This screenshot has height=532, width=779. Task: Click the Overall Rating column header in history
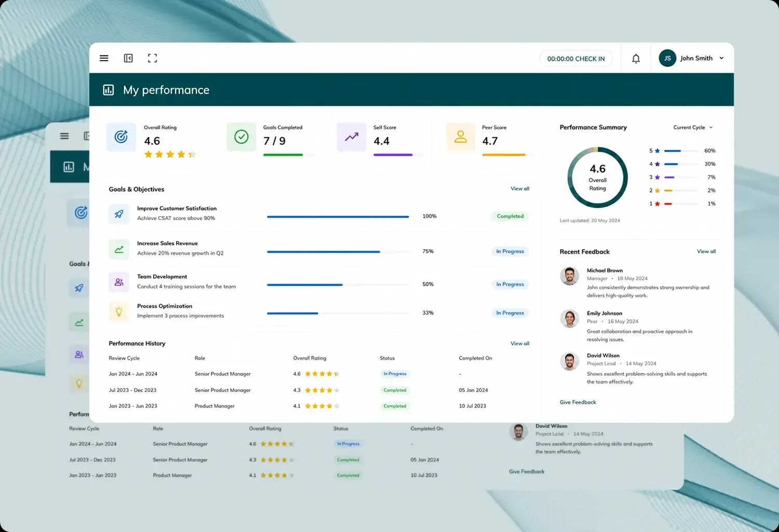310,358
